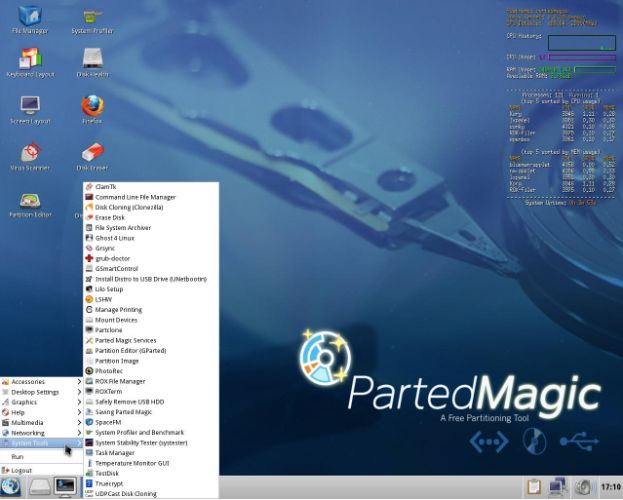Open GSmartControl
The image size is (623, 500).
(151, 269)
